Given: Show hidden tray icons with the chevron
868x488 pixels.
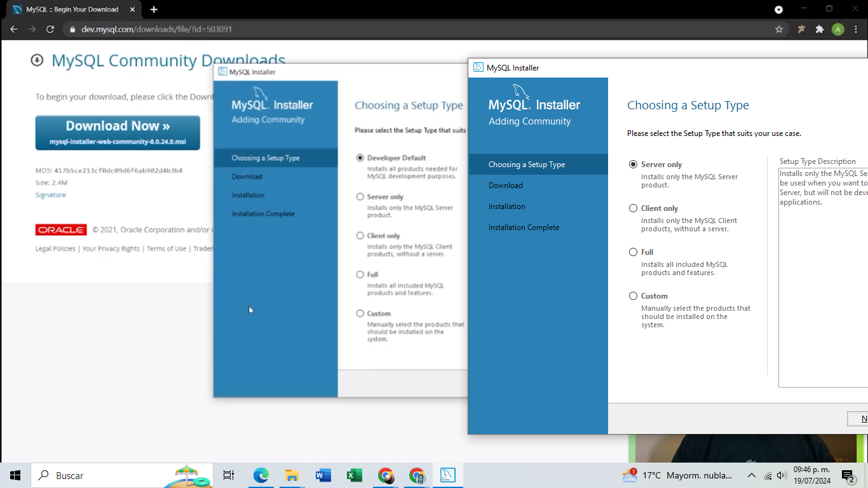Looking at the screenshot, I should (x=751, y=475).
